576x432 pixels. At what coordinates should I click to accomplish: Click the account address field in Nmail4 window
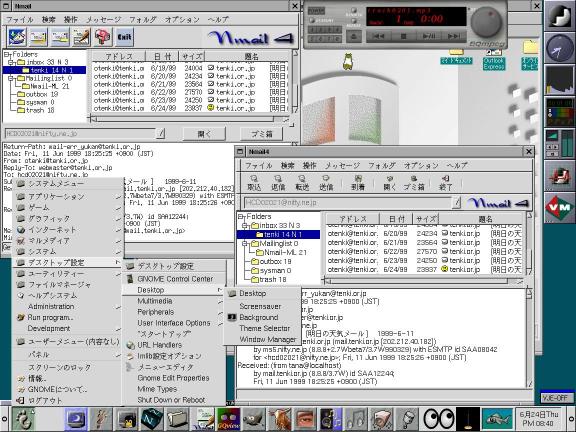(348, 202)
